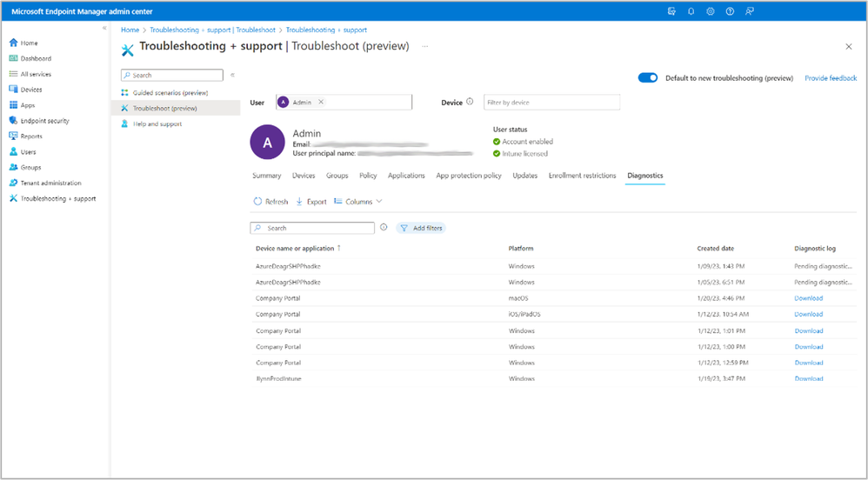Open the help question mark icon

pyautogui.click(x=730, y=11)
